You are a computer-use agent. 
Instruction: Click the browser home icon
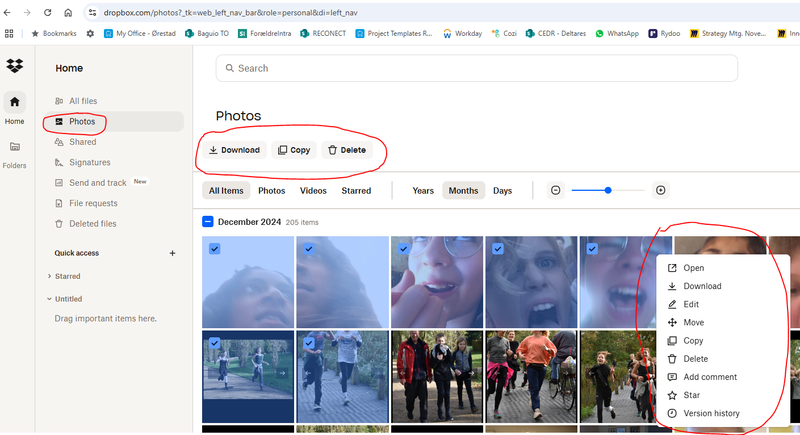pos(68,12)
